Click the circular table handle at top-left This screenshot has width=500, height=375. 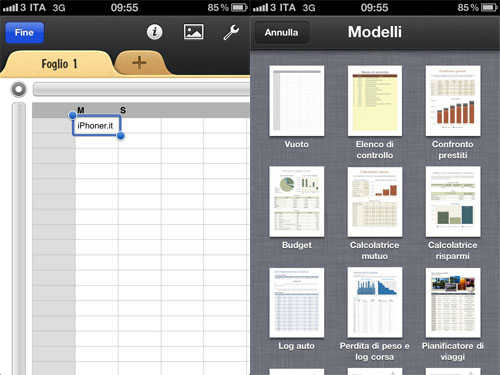(x=19, y=89)
